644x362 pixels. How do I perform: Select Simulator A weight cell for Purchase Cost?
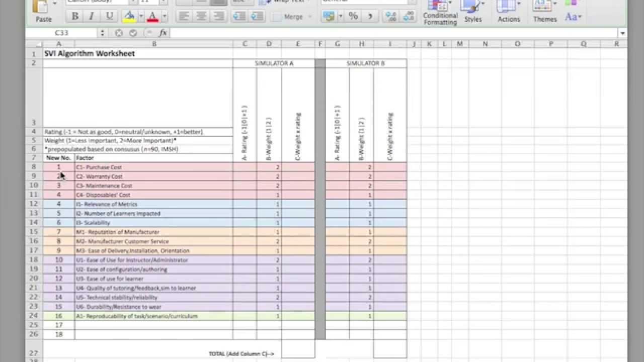coord(269,167)
